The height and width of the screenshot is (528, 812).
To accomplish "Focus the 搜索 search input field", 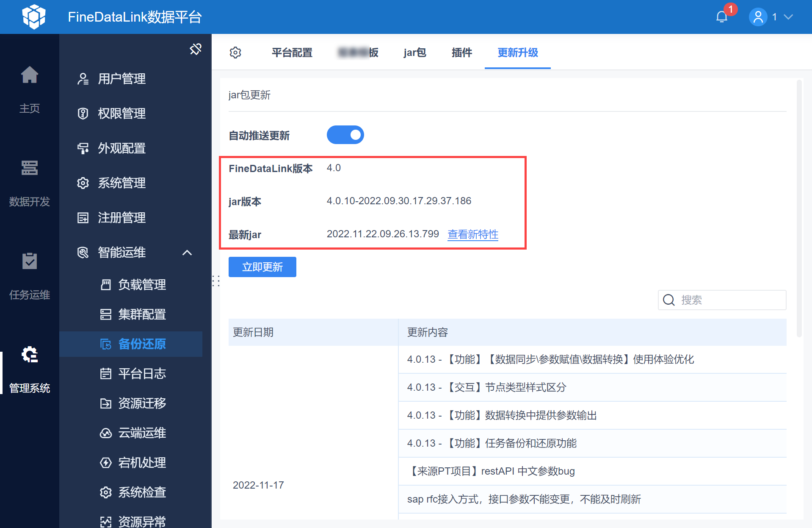I will [722, 300].
